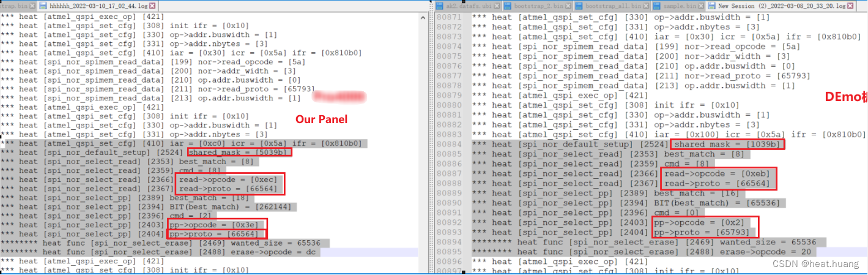The width and height of the screenshot is (868, 275).
Task: Click 'shared_mask = [1039b]' in right log
Action: coord(727,144)
